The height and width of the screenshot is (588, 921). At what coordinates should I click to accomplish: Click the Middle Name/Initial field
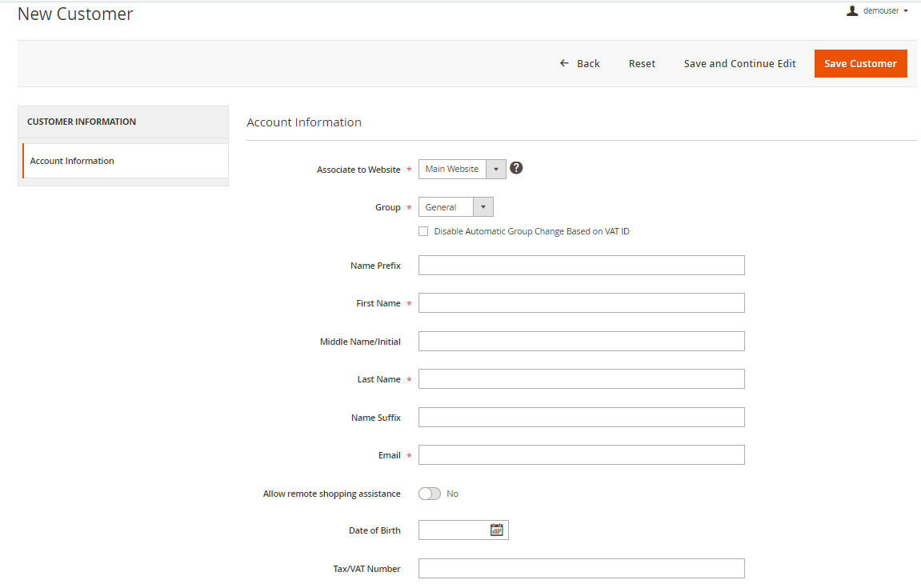coord(581,342)
